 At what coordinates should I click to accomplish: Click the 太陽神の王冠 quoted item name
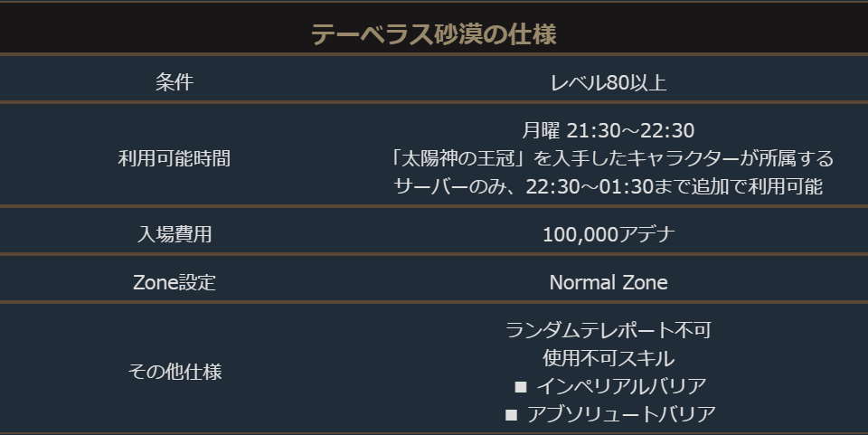[x=463, y=159]
